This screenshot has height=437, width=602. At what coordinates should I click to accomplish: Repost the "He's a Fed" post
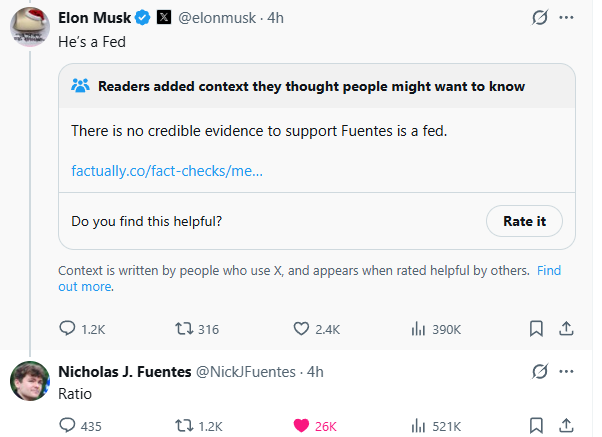[x=184, y=328]
